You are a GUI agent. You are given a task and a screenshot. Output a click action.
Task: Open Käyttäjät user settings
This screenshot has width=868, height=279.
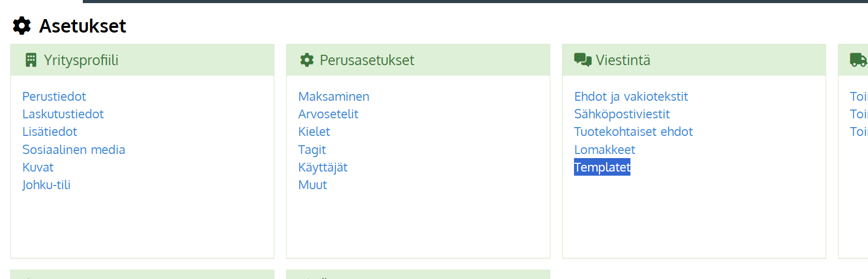pyautogui.click(x=322, y=167)
